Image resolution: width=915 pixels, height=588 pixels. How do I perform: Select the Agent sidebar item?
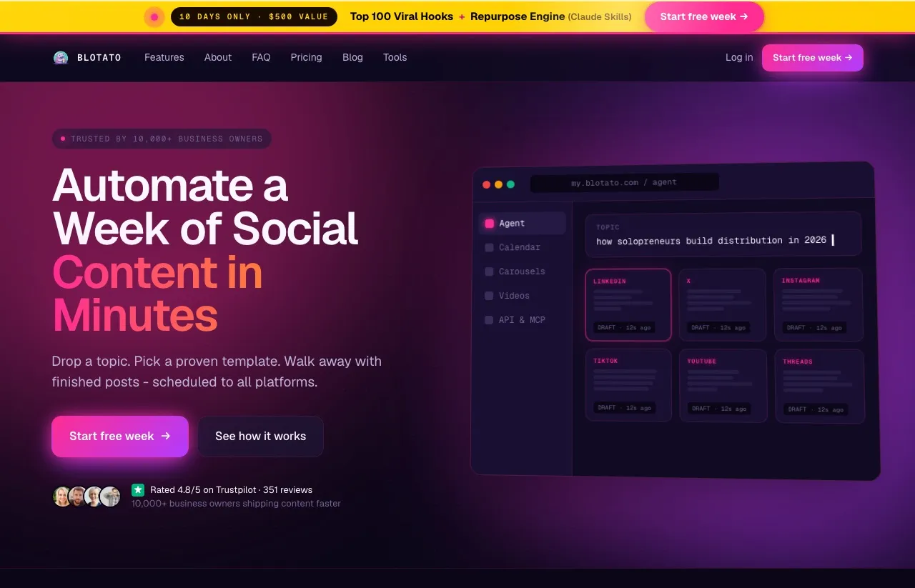click(523, 223)
